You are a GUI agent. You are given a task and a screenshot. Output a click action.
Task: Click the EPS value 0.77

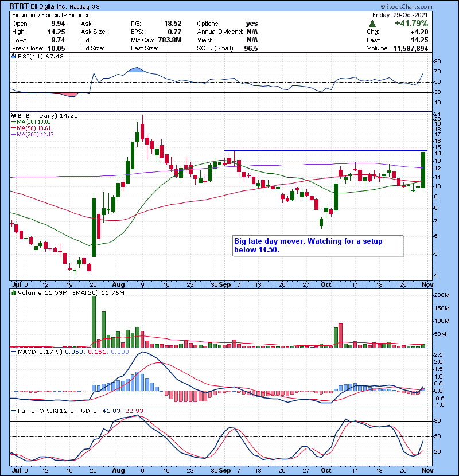174,32
